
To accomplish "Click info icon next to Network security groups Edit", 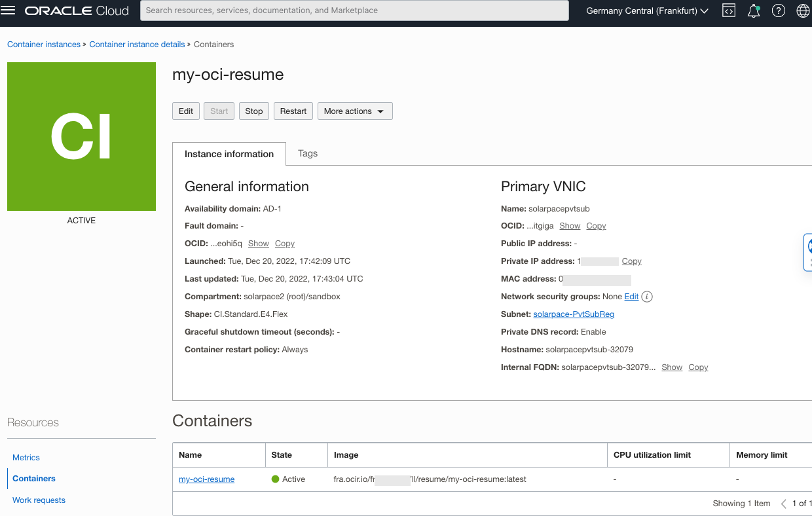I will [647, 297].
